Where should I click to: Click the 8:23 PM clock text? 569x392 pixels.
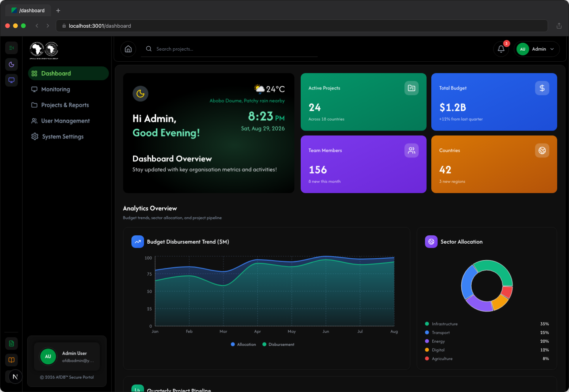point(266,116)
